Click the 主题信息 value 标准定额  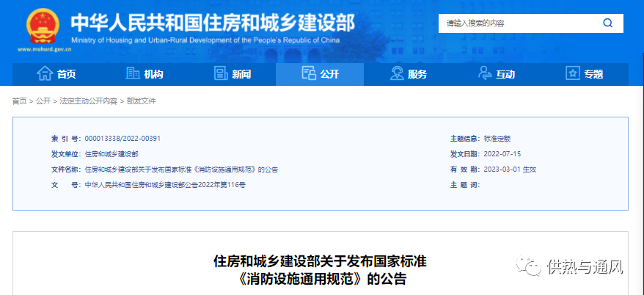[497, 139]
